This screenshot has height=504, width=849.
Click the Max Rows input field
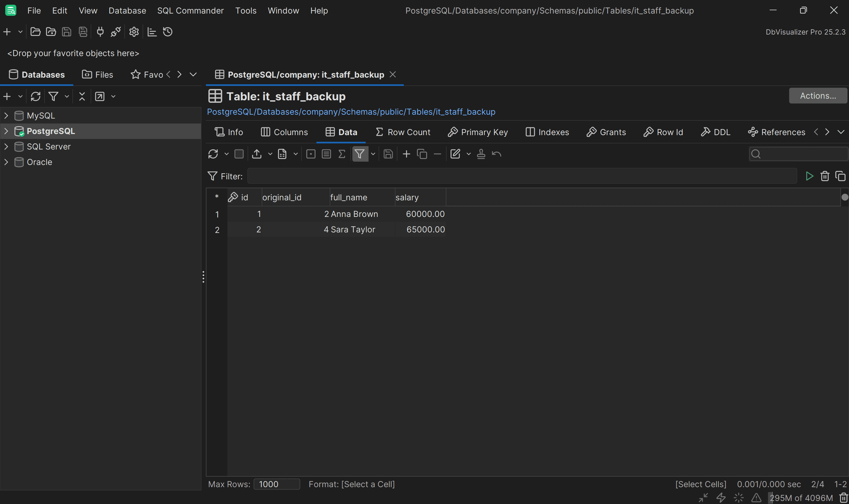click(x=277, y=484)
